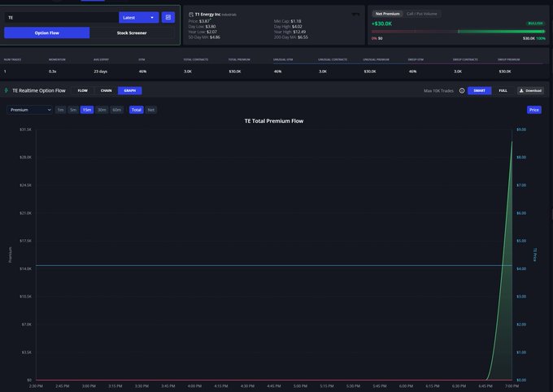This screenshot has height=392, width=553.
Task: Click the briefcase icon beside T1 Energy Inc
Action: pos(191,15)
